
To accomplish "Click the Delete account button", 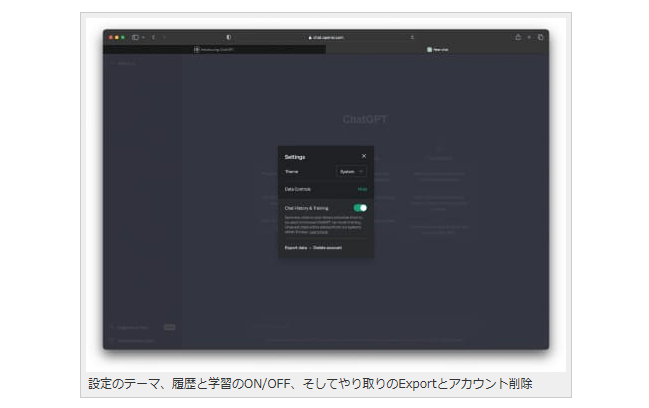I will [x=326, y=247].
